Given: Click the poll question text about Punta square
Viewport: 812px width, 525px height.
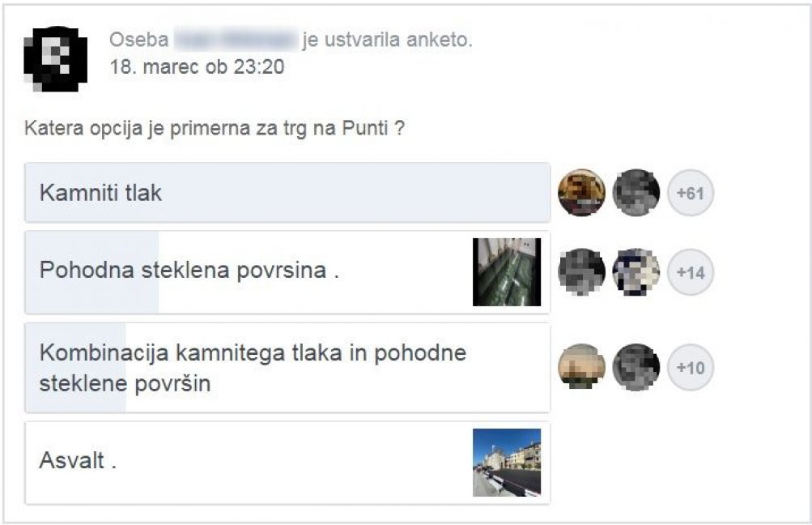Looking at the screenshot, I should (214, 129).
